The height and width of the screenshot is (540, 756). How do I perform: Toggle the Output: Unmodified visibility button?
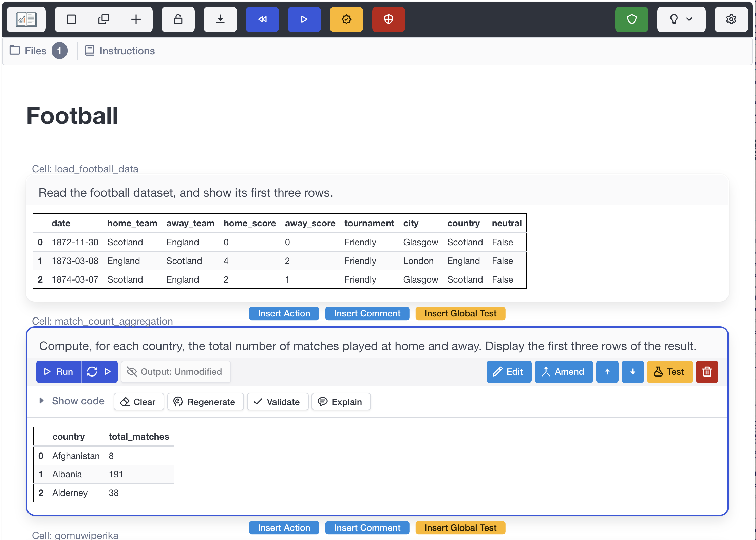[x=176, y=372]
